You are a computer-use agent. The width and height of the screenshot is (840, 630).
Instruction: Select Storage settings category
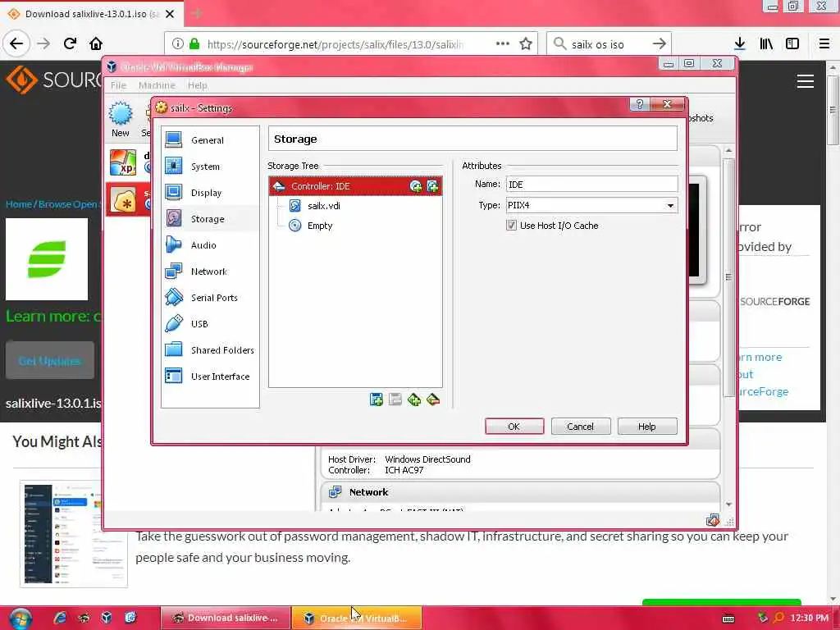coord(210,218)
